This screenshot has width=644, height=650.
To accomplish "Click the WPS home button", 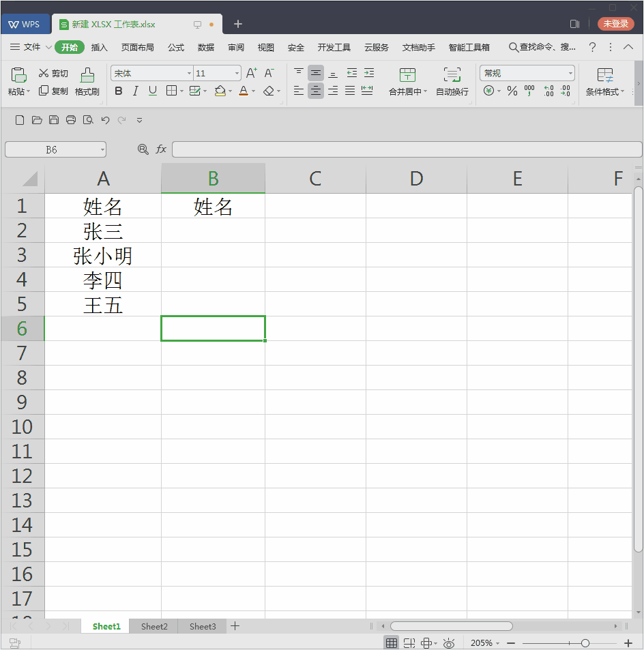I will [25, 24].
